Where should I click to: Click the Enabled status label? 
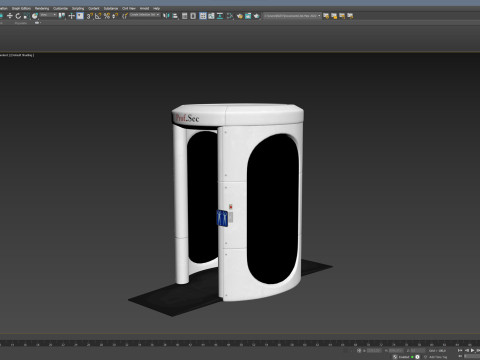click(x=404, y=357)
